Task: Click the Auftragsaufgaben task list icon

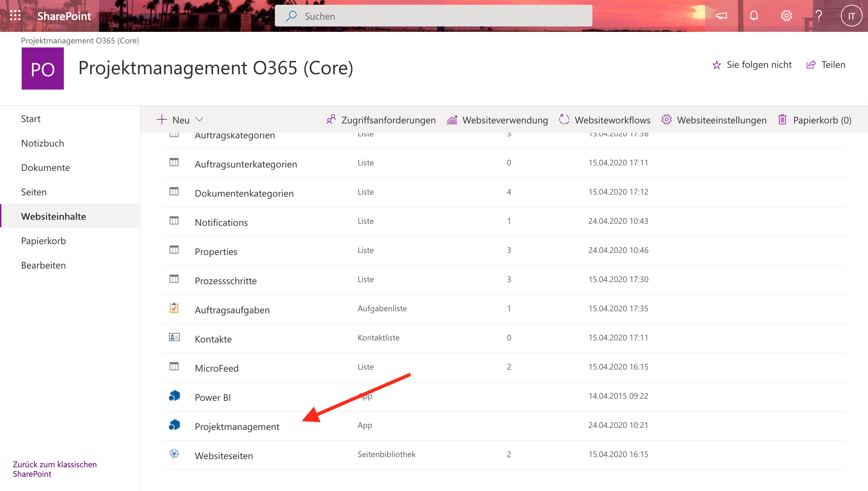Action: click(174, 308)
